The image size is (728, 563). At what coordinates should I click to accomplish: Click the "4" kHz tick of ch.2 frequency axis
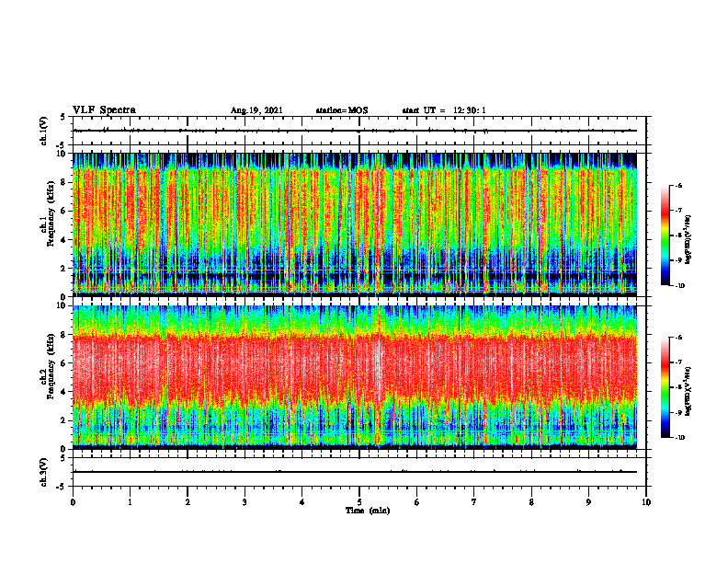coord(64,392)
